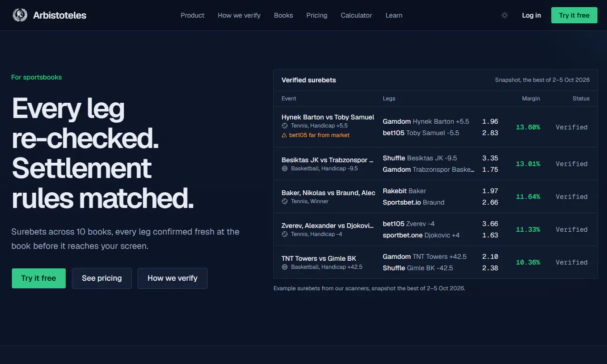Select Hynek Barton vs Toby Samuel event
Viewport: 607px width, 364px height.
tap(328, 117)
